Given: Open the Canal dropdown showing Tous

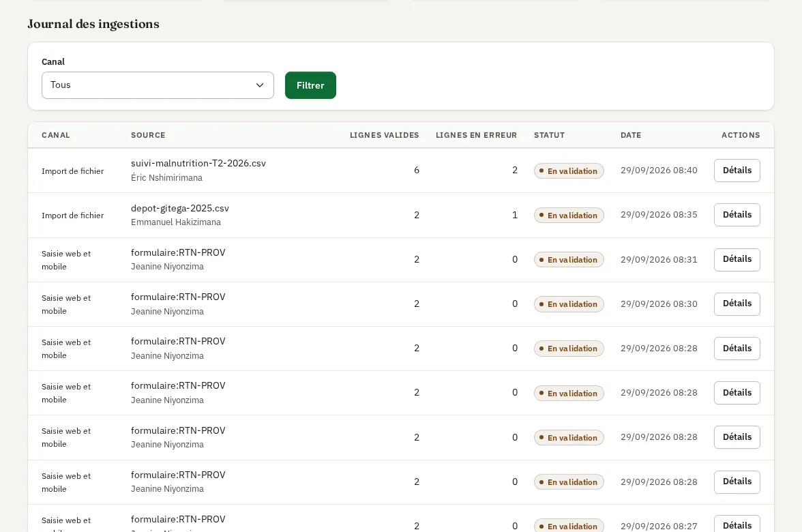Looking at the screenshot, I should click(x=158, y=85).
